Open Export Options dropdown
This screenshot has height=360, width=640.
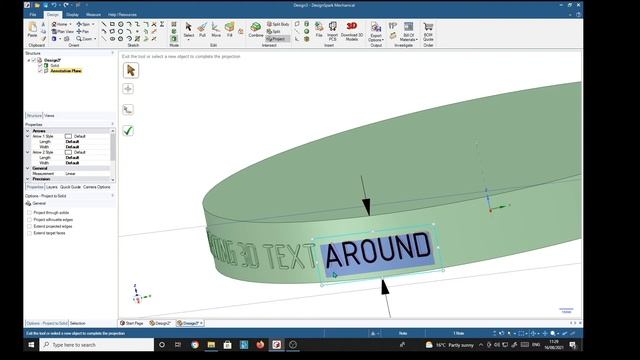coord(376,31)
